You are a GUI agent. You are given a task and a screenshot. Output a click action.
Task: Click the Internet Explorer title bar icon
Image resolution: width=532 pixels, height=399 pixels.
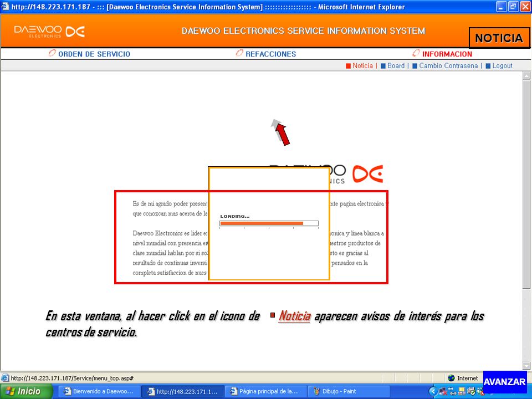(5, 7)
